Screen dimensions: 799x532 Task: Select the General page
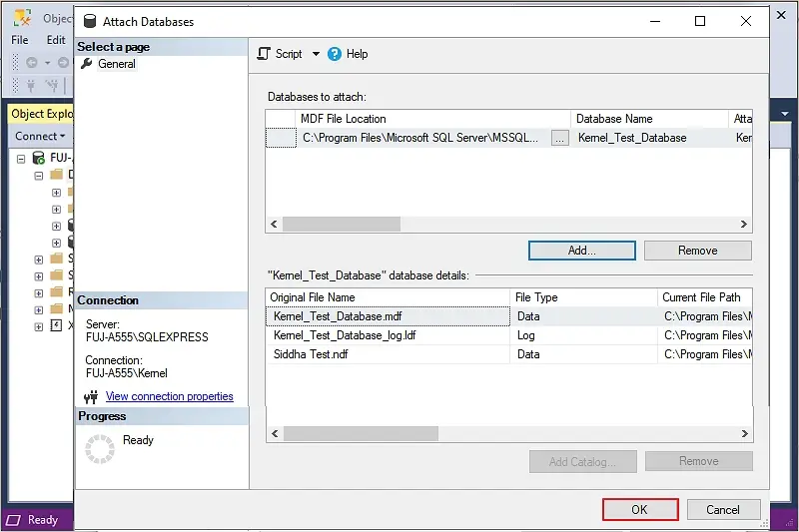click(117, 64)
